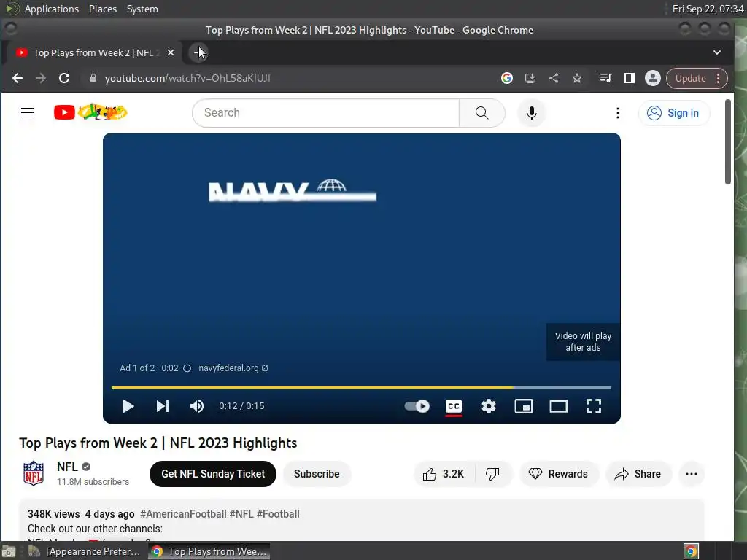Close the Top Plays tab

(x=171, y=52)
